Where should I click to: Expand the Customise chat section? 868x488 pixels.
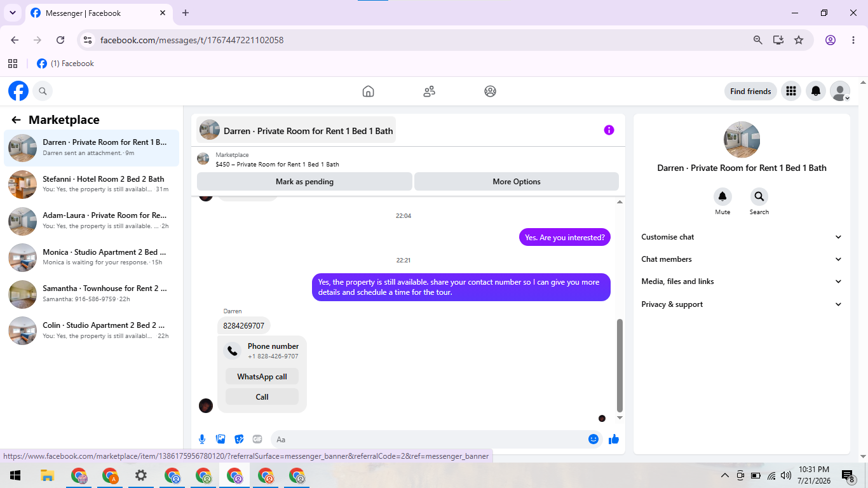coord(742,237)
